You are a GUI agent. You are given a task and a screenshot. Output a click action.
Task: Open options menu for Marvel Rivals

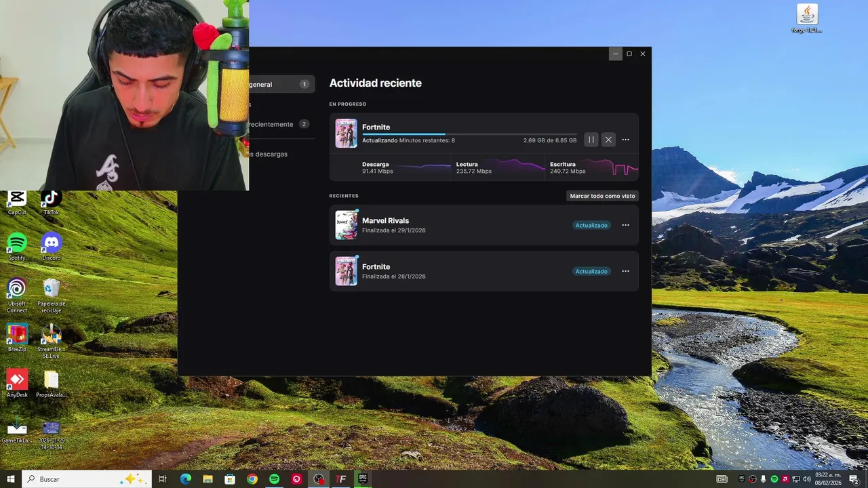click(x=625, y=225)
